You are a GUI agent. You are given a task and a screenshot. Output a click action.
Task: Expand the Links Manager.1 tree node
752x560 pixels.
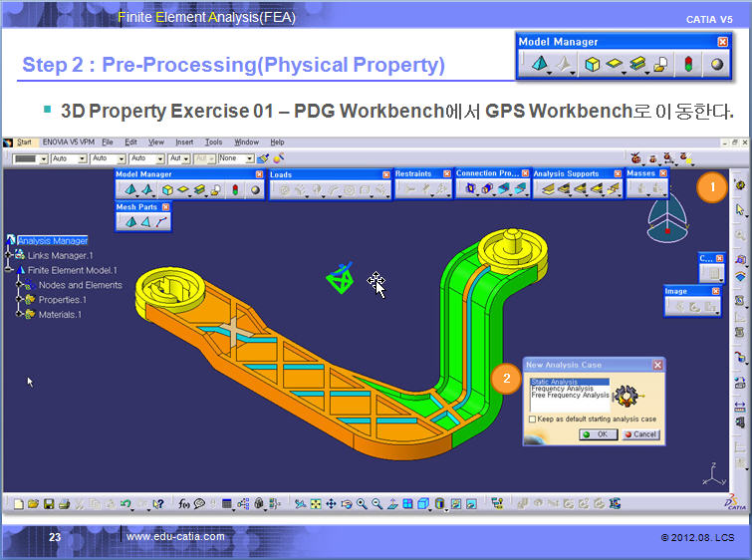pos(8,255)
